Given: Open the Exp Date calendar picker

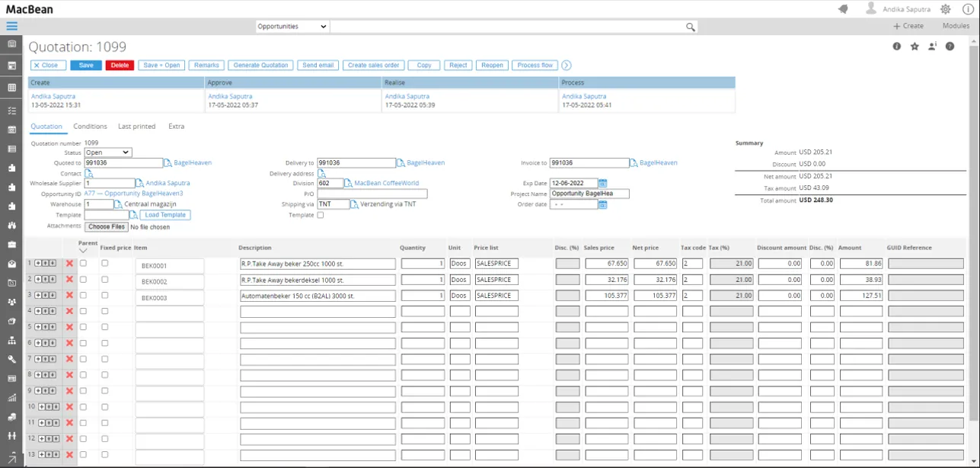Looking at the screenshot, I should point(603,184).
